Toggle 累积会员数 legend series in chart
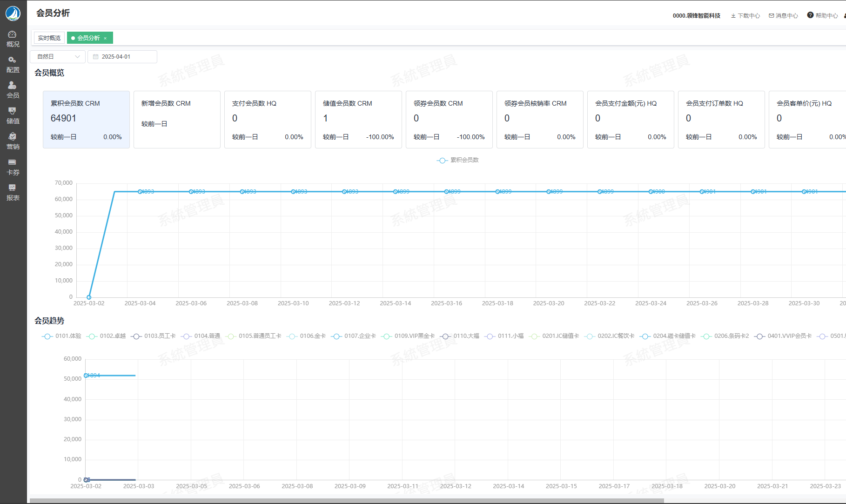The image size is (846, 504). 458,160
